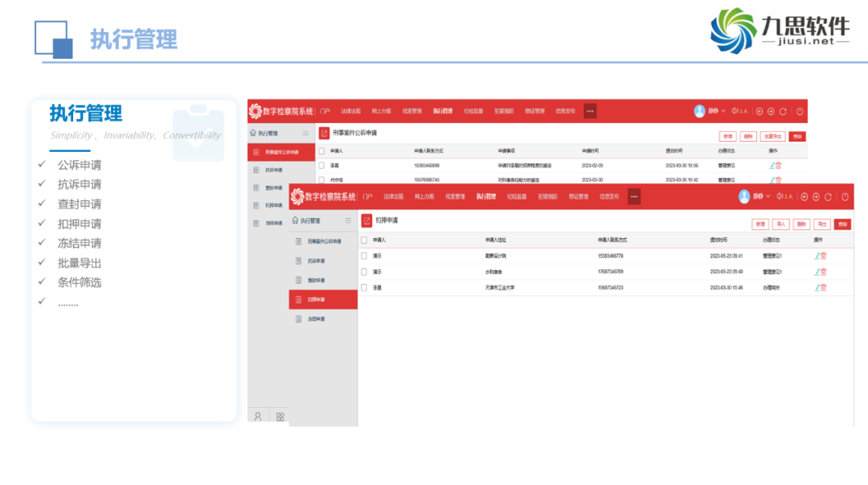Collapse the front sidebar with the hamburger icon

click(x=348, y=220)
